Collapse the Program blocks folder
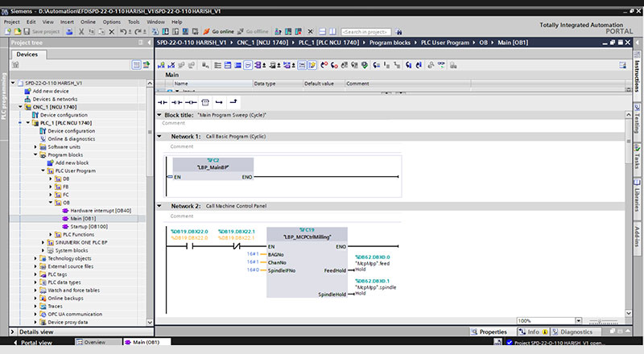Viewport: 644px width, 354px height. click(x=35, y=154)
